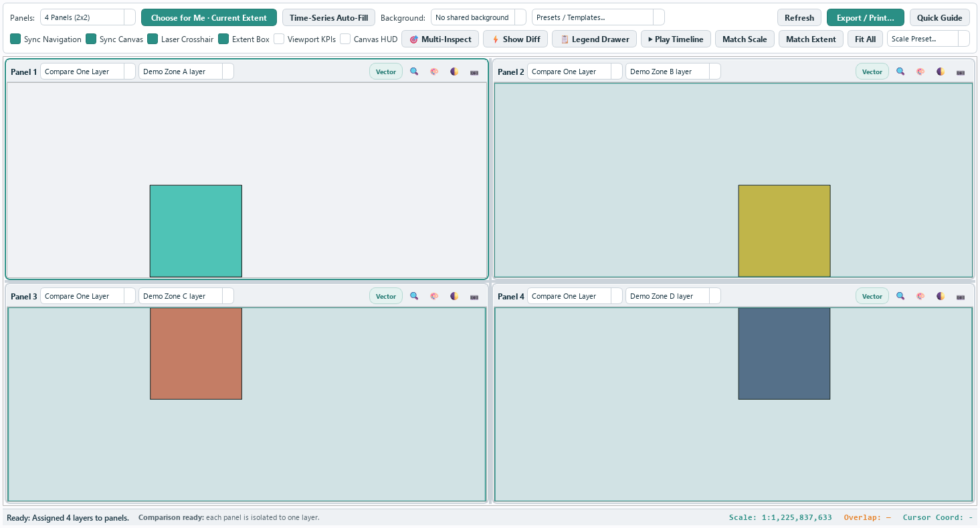
Task: Expand the Presets / Templates dropdown
Action: point(598,17)
